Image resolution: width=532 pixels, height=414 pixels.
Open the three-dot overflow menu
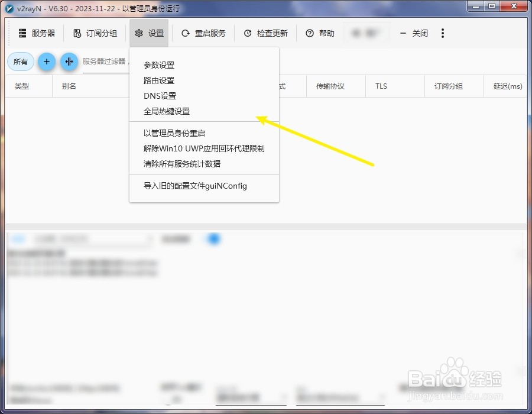tap(442, 33)
